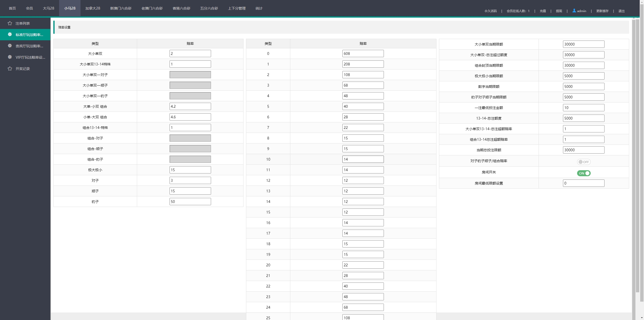Click the gear icon beside 标准厅玩法赔率

[x=10, y=34]
